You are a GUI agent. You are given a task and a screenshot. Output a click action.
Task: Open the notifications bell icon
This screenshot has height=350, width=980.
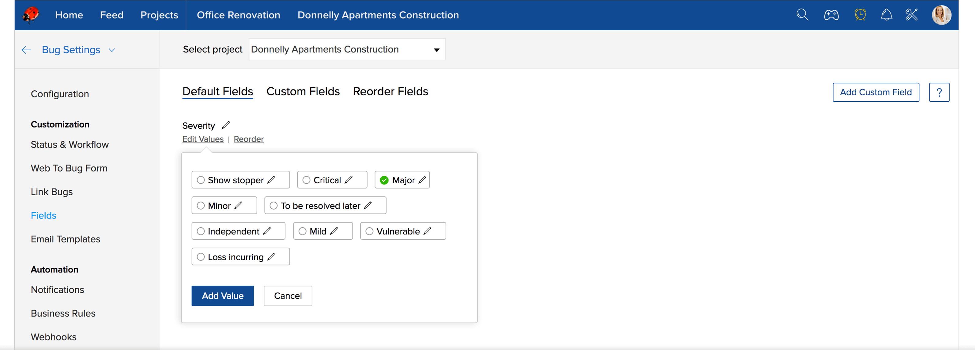click(886, 15)
